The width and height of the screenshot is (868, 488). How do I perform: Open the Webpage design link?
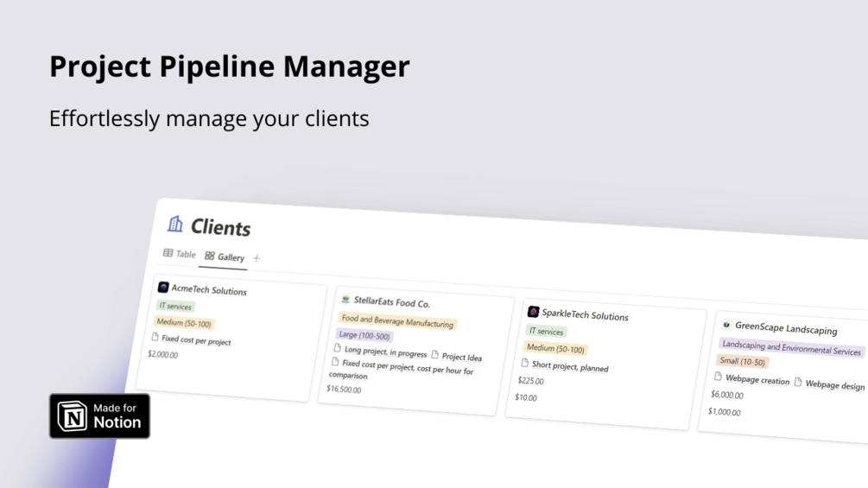click(x=835, y=385)
